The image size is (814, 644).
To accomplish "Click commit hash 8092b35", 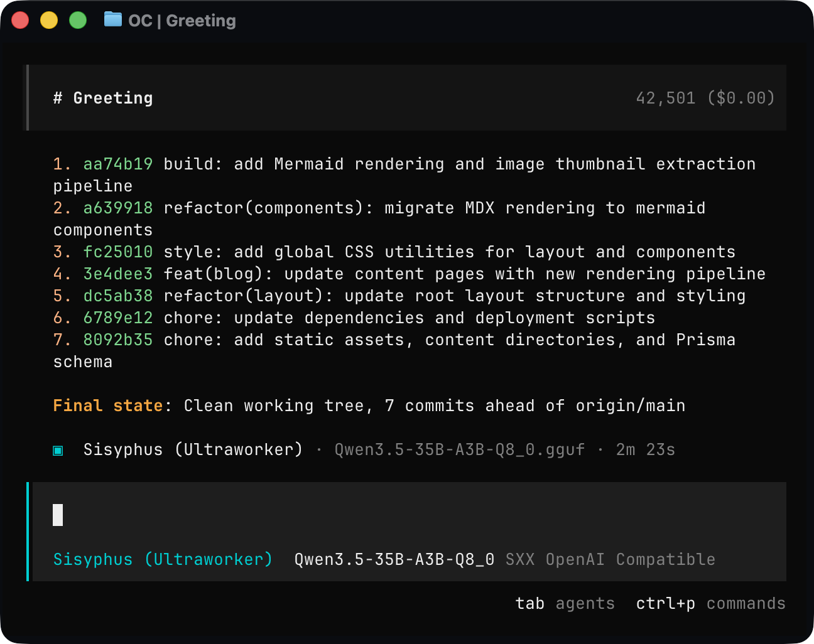I will (117, 340).
